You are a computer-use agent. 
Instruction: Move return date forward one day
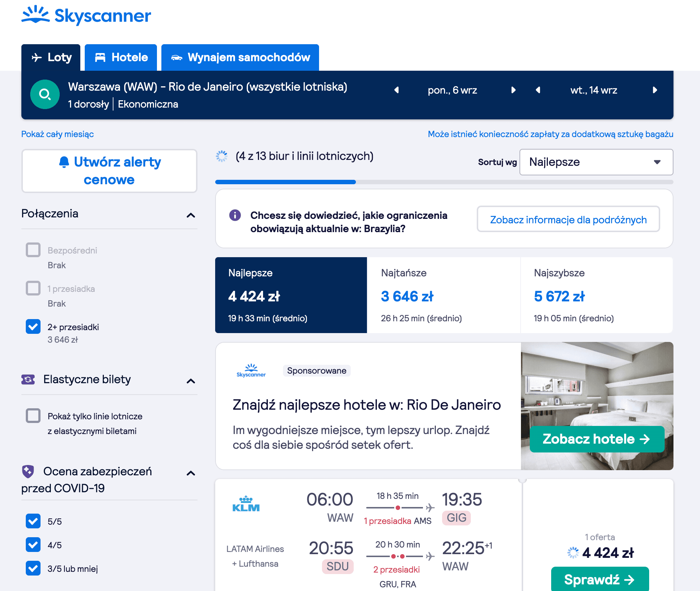(x=655, y=90)
